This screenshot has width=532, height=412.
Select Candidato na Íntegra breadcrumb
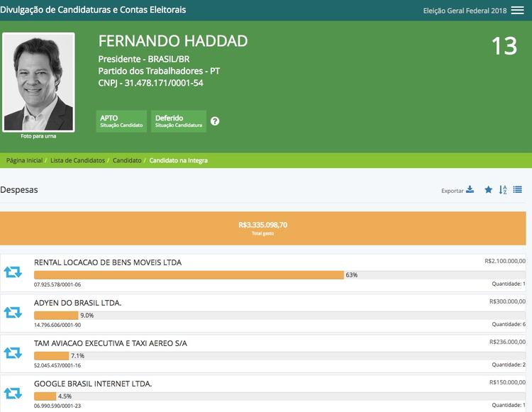point(178,160)
